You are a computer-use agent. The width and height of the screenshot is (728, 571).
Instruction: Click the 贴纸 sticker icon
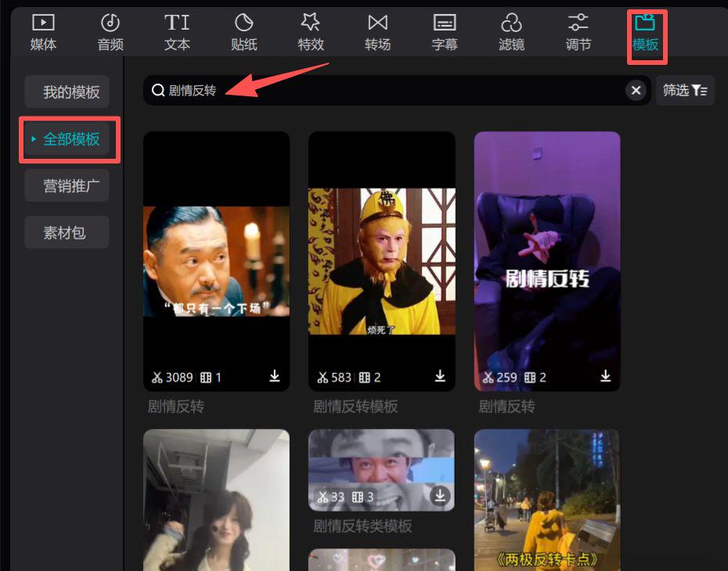pyautogui.click(x=243, y=31)
